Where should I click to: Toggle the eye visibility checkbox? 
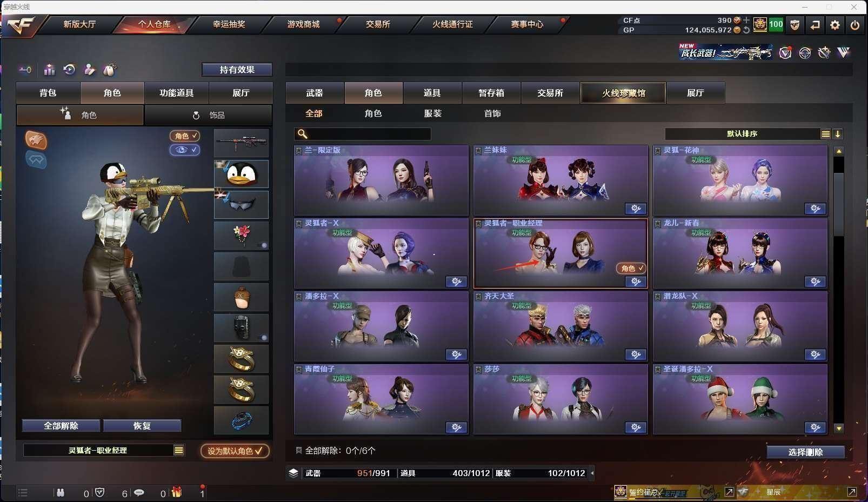185,150
